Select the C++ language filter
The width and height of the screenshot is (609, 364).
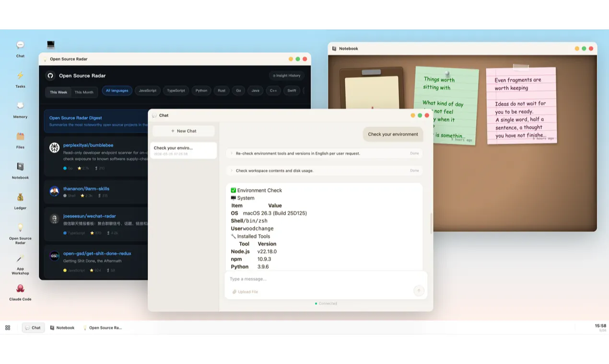coord(273,91)
